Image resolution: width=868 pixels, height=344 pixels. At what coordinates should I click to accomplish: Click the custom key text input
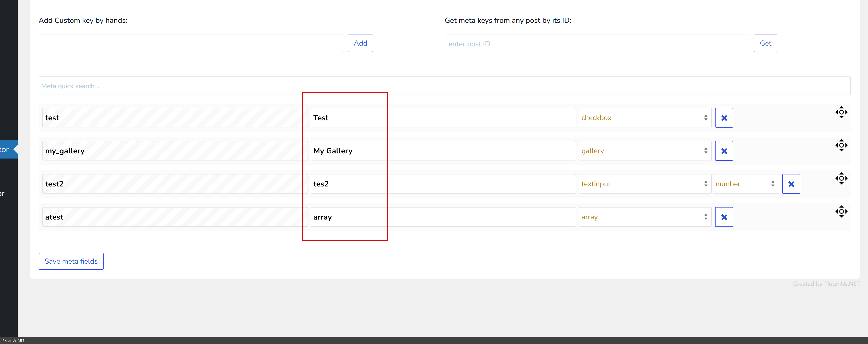click(191, 43)
